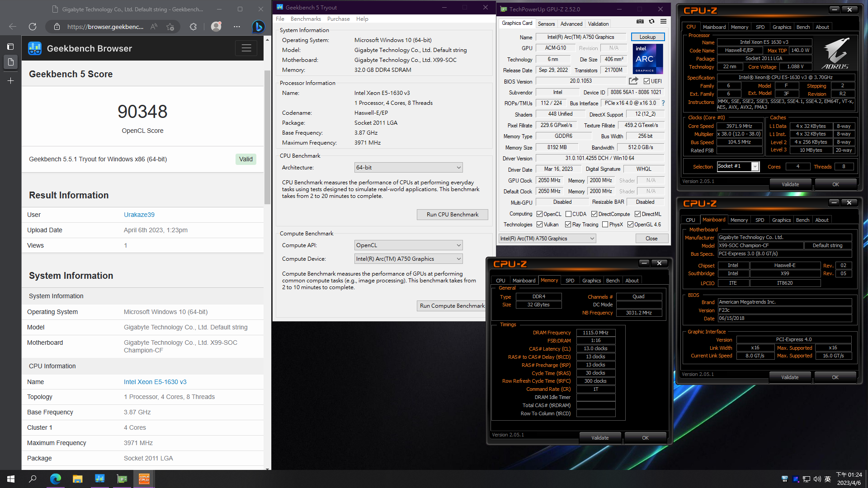868x488 pixels.
Task: Open browser extensions puzzle icon
Action: pyautogui.click(x=193, y=27)
